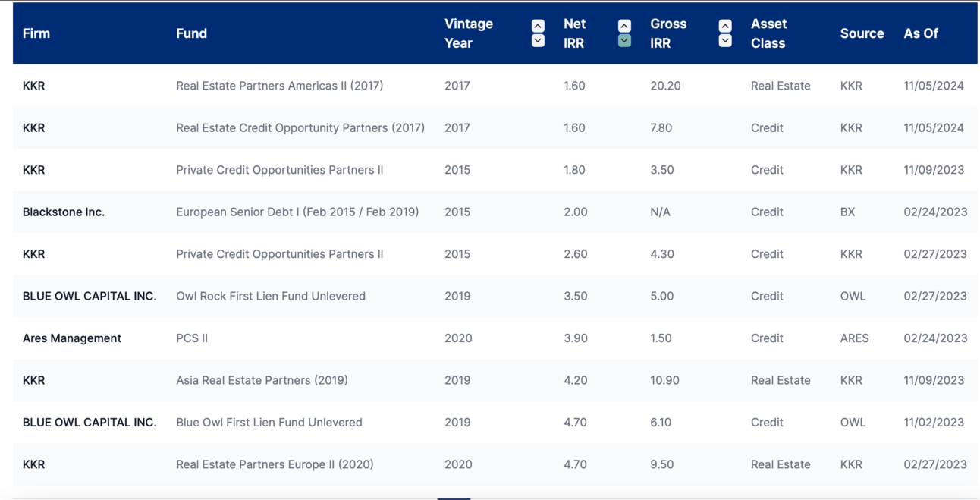Click the Fund column header

(x=191, y=33)
